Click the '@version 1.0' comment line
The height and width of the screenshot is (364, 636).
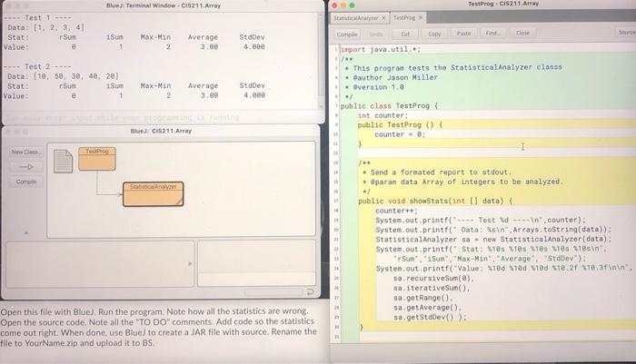[379, 87]
